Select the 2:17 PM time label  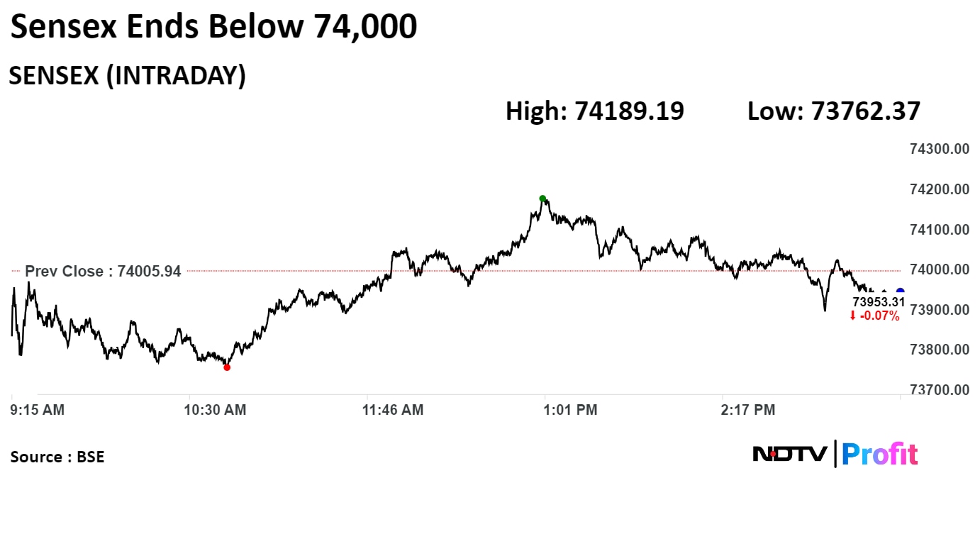pyautogui.click(x=748, y=410)
